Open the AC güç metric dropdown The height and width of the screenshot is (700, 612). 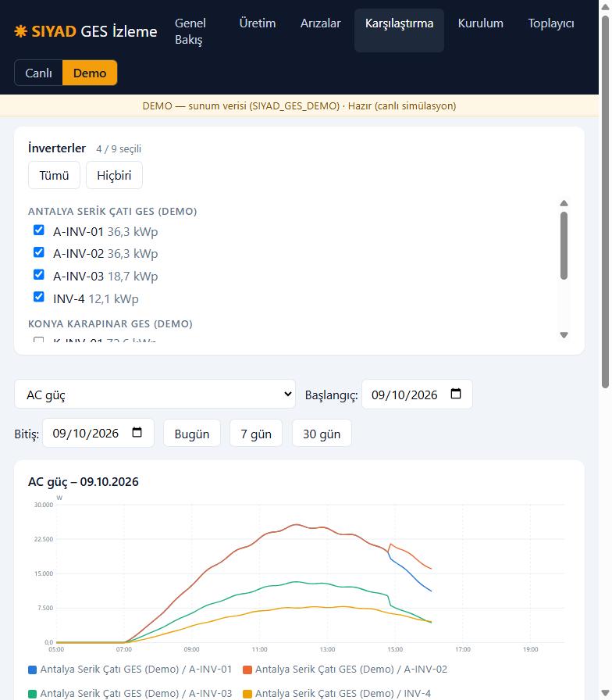coord(155,395)
